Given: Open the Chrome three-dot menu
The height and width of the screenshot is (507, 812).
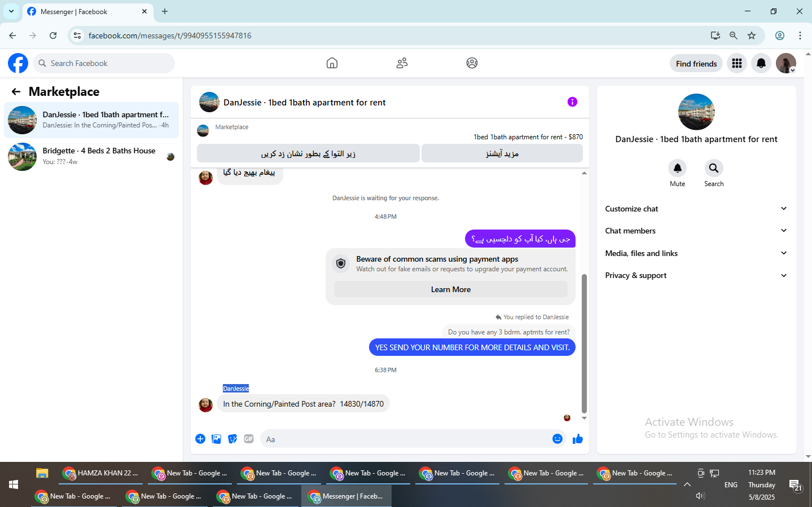Looking at the screenshot, I should 800,36.
